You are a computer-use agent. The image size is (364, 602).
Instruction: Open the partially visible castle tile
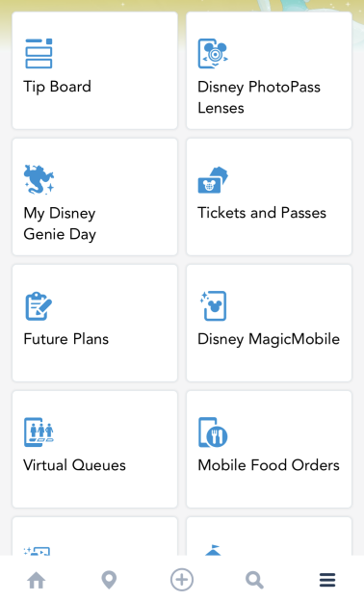coord(269,536)
